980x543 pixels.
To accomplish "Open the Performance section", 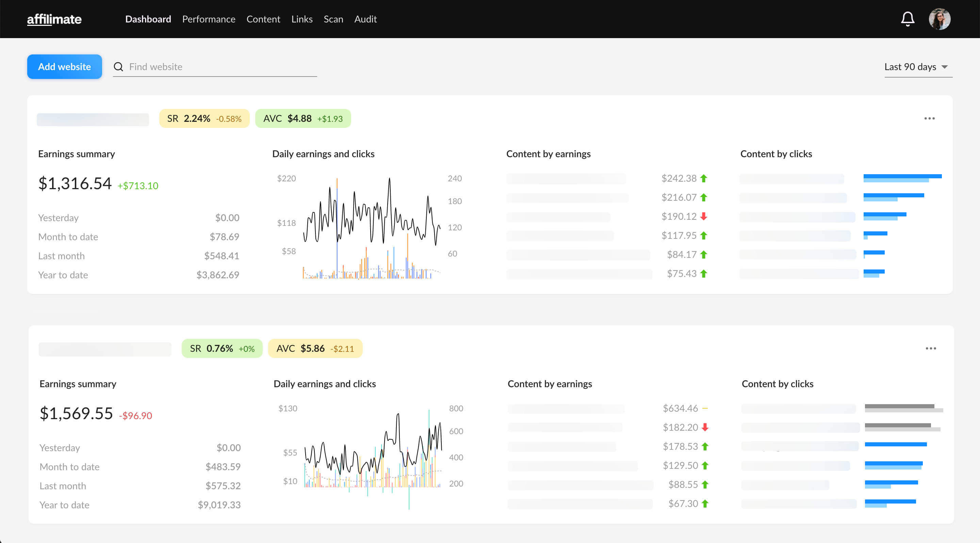I will click(x=208, y=19).
